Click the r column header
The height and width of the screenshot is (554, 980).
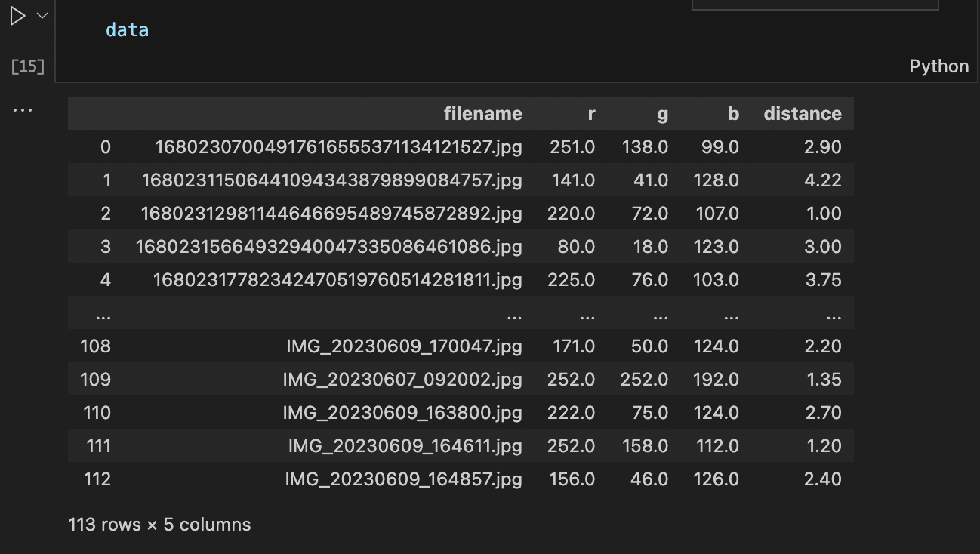click(x=590, y=113)
